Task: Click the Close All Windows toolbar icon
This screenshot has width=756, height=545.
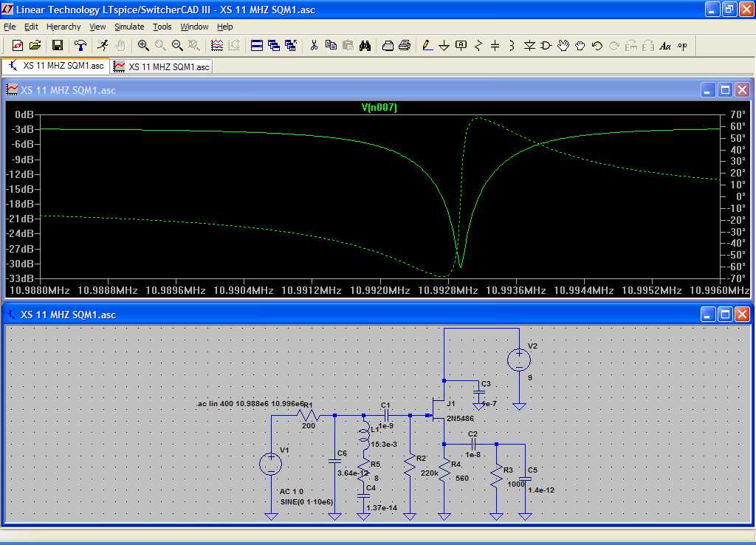Action: [291, 46]
